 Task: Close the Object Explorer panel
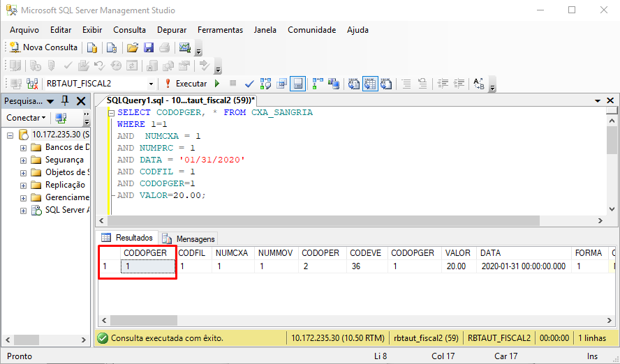click(81, 101)
